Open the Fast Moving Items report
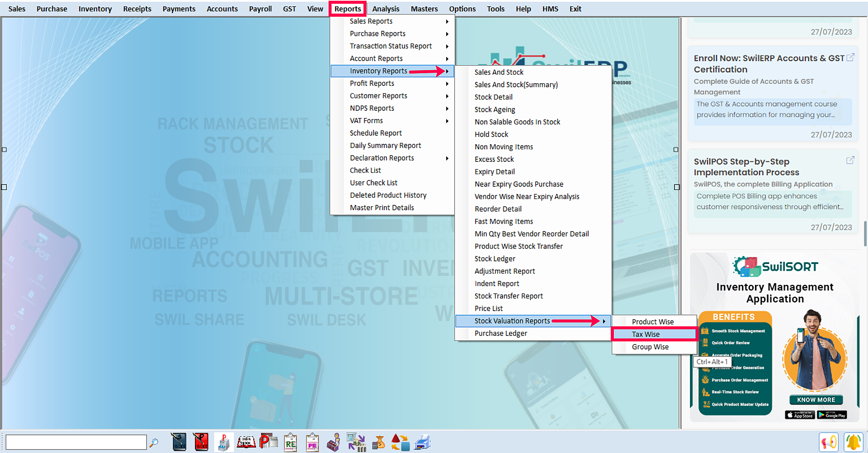 coord(533,222)
